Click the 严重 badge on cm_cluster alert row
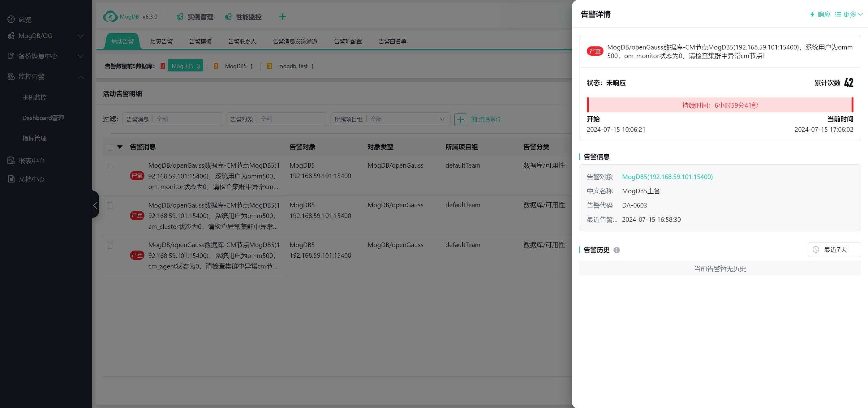868x408 pixels. click(137, 216)
